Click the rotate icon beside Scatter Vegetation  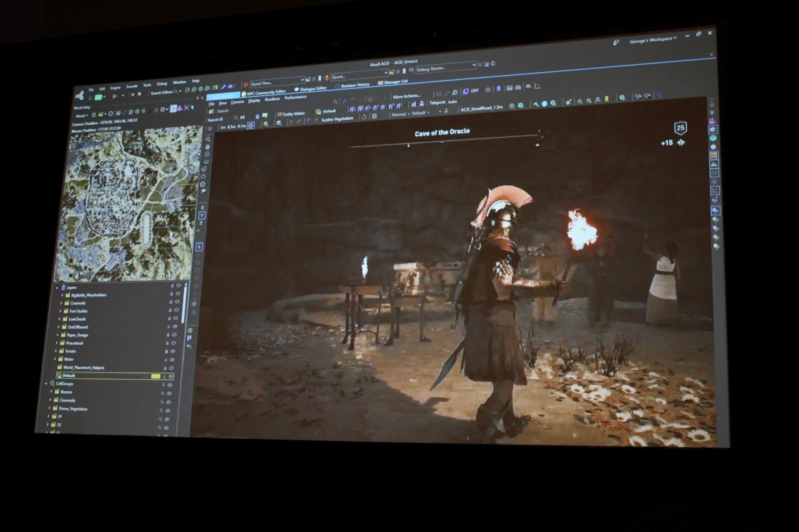tap(364, 117)
